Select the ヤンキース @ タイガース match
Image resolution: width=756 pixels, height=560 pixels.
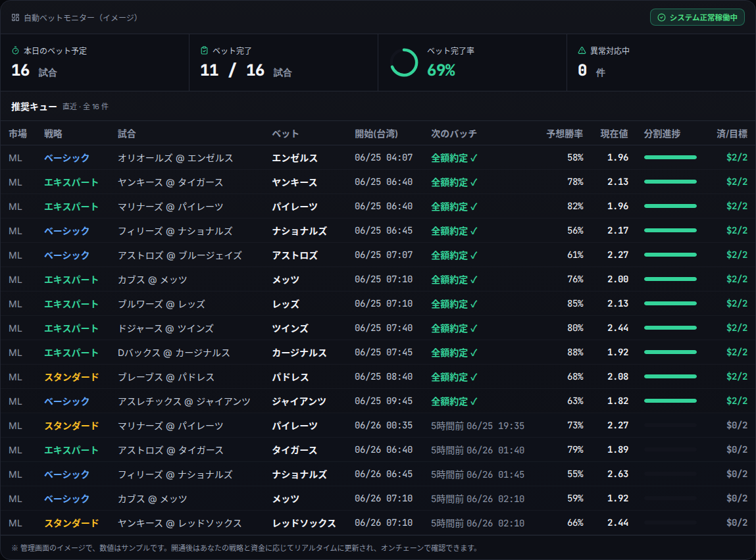pyautogui.click(x=170, y=182)
